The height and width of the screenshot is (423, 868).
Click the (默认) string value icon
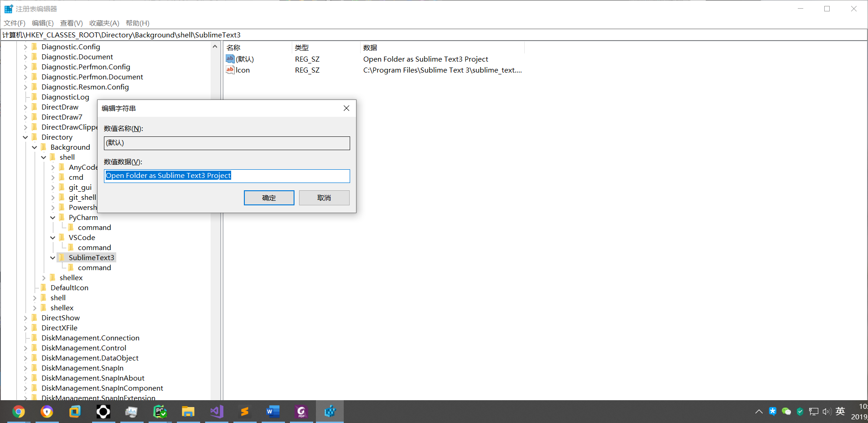point(230,59)
